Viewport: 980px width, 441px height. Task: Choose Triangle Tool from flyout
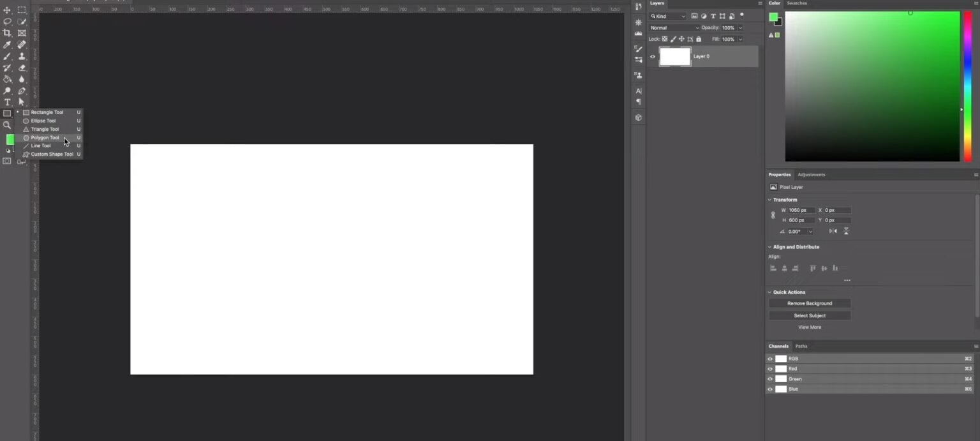pyautogui.click(x=50, y=129)
